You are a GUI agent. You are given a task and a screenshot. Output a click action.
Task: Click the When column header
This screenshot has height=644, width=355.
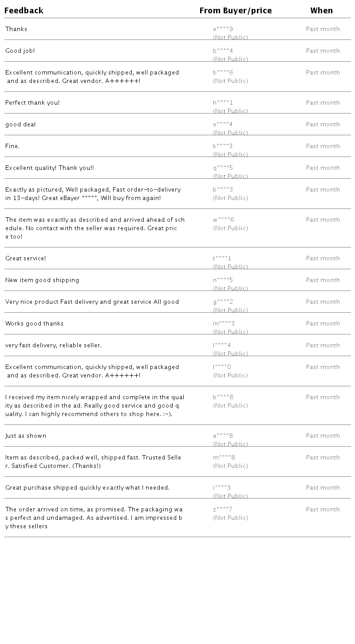(321, 11)
